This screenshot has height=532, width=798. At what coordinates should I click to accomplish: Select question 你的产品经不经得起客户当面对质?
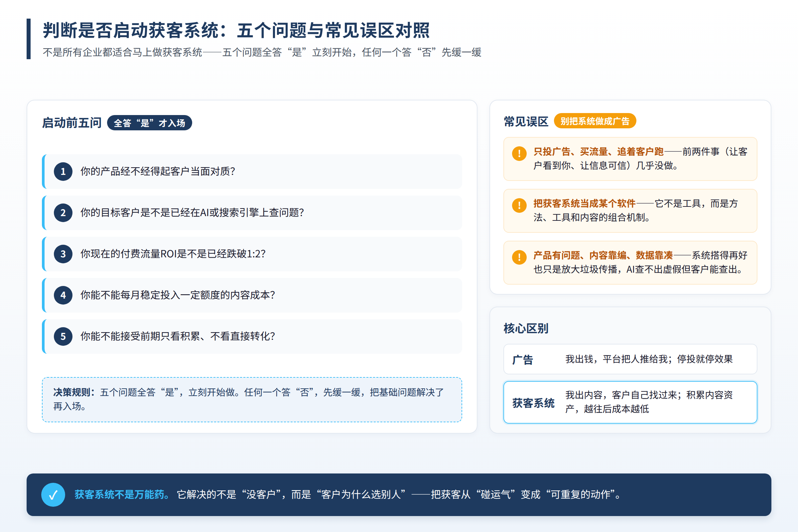point(252,172)
